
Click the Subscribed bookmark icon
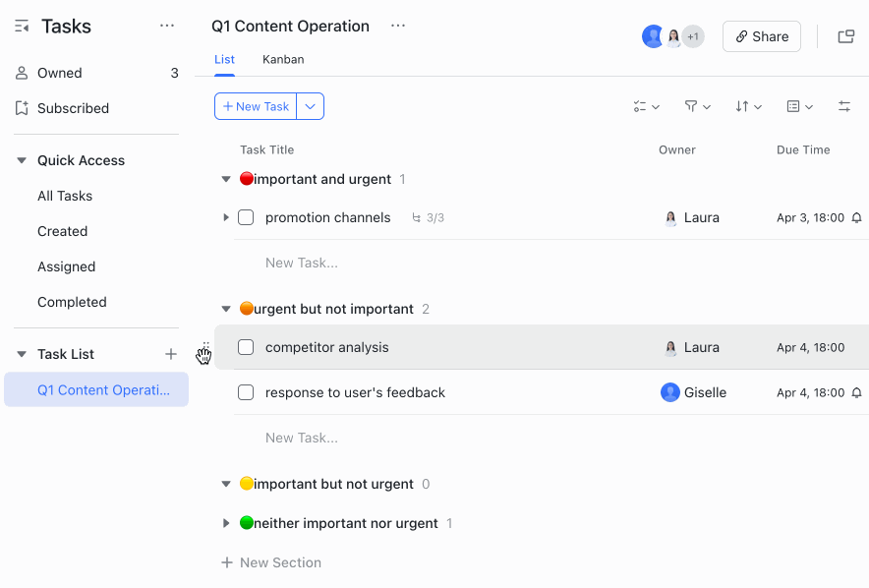pos(20,108)
